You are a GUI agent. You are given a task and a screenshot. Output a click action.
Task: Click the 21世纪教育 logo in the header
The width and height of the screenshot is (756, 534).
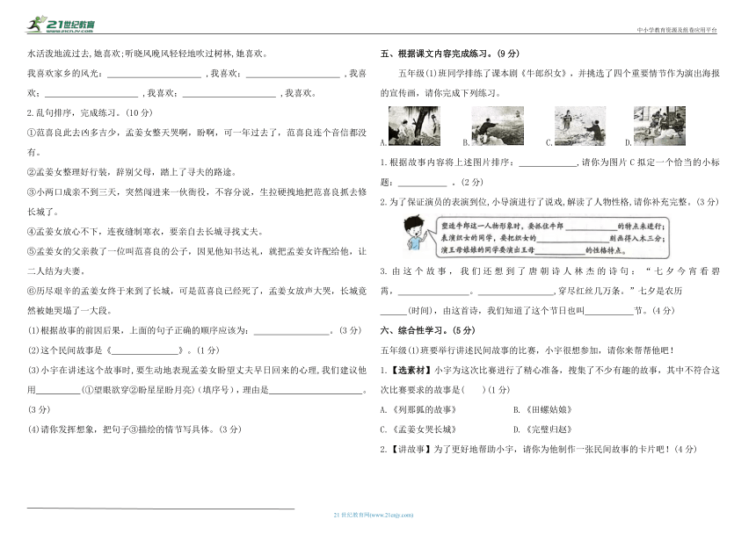click(61, 24)
